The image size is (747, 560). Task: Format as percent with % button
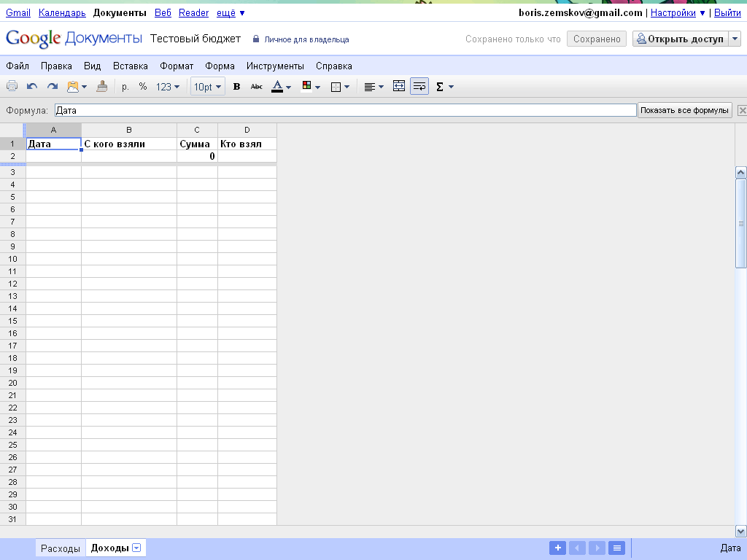click(143, 87)
